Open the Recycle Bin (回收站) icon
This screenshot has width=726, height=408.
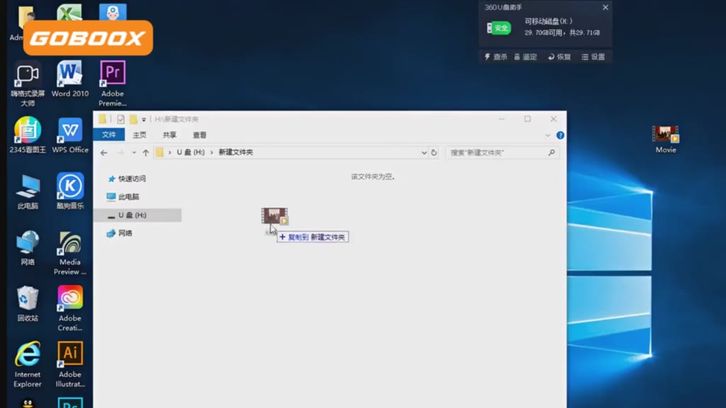click(27, 301)
